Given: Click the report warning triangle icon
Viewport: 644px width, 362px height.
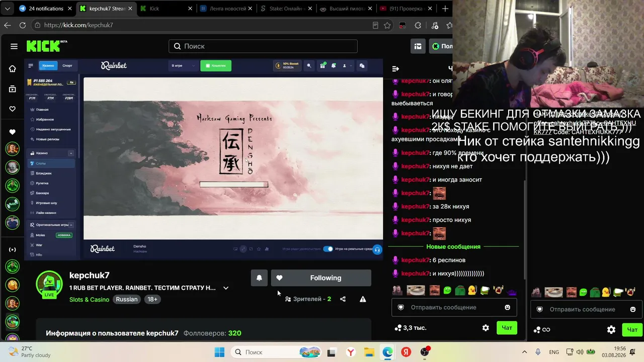Looking at the screenshot, I should (x=363, y=299).
